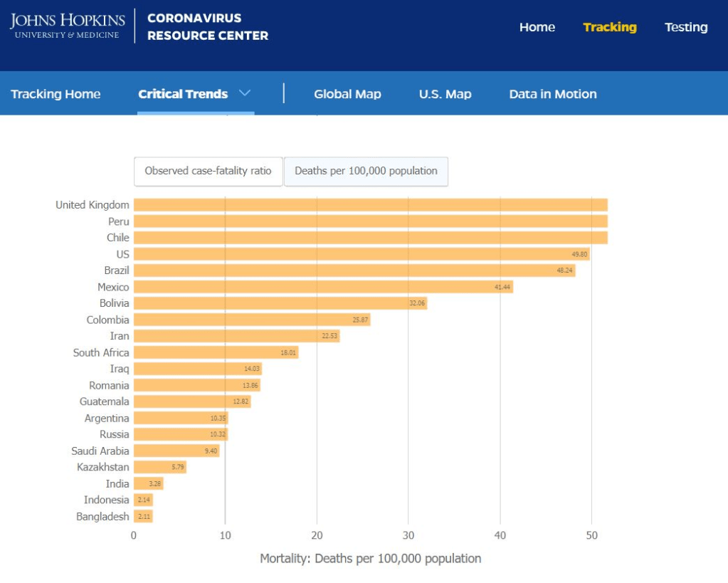728x583 pixels.
Task: Select the Tracking Home tab
Action: coord(56,94)
